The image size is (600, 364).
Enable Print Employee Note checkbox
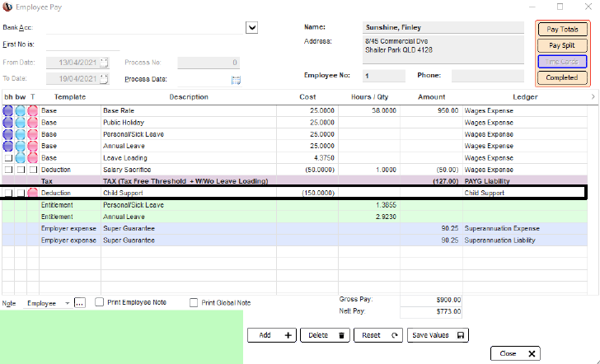100,302
